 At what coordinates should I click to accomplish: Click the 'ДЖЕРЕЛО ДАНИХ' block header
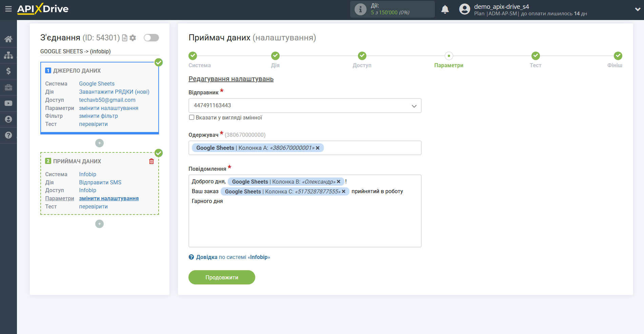77,71
